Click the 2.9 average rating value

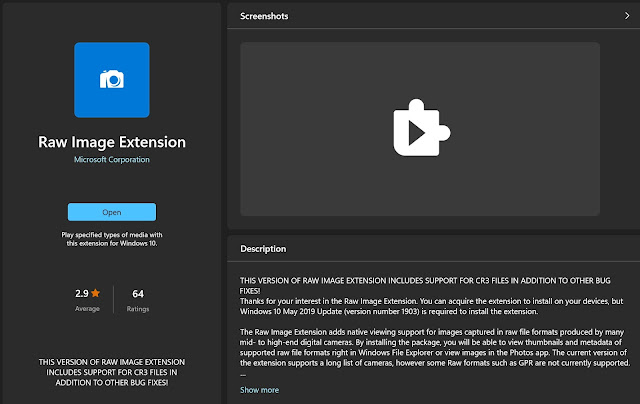click(82, 293)
